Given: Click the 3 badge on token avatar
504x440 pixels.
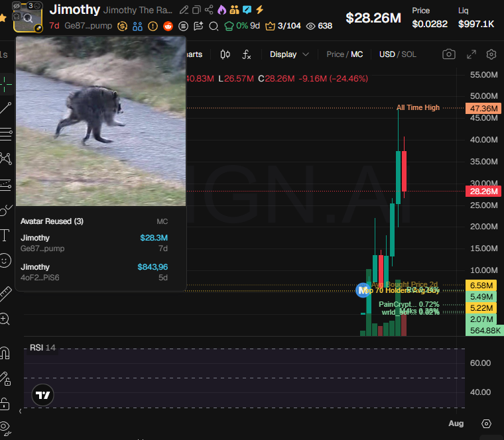Looking at the screenshot, I should (31, 5).
